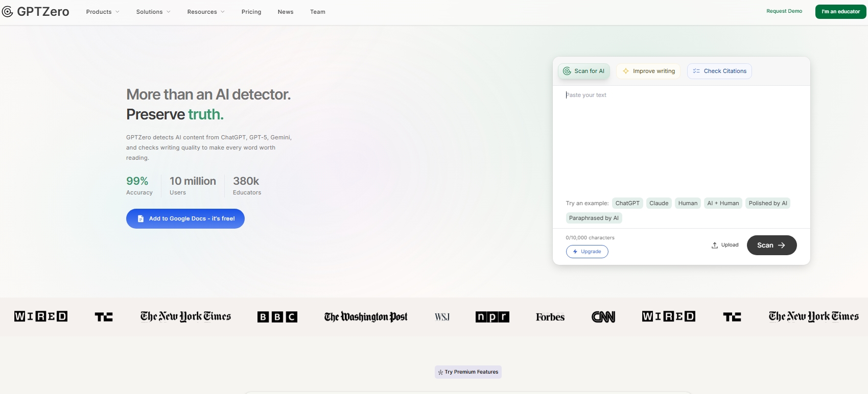Try the Paraphrased by AI example
This screenshot has height=394, width=868.
(594, 218)
